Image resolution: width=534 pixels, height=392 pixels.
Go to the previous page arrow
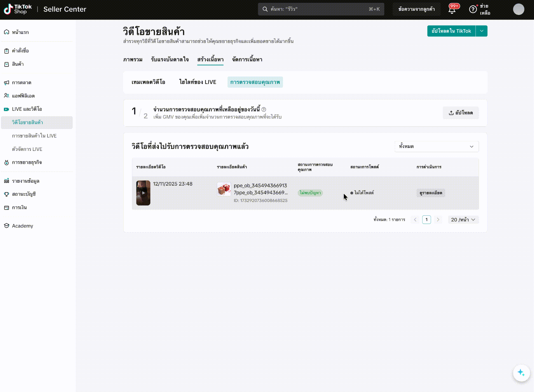tap(415, 220)
